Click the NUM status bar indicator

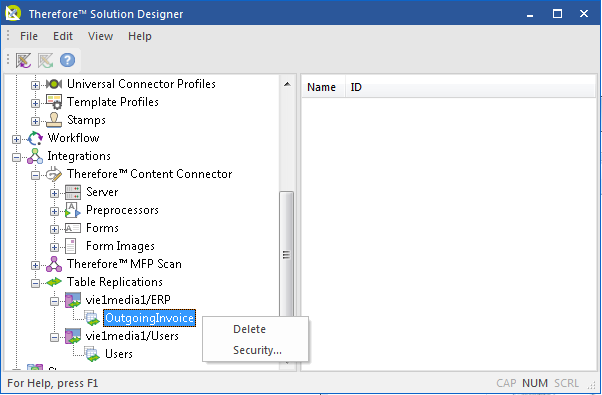point(535,383)
